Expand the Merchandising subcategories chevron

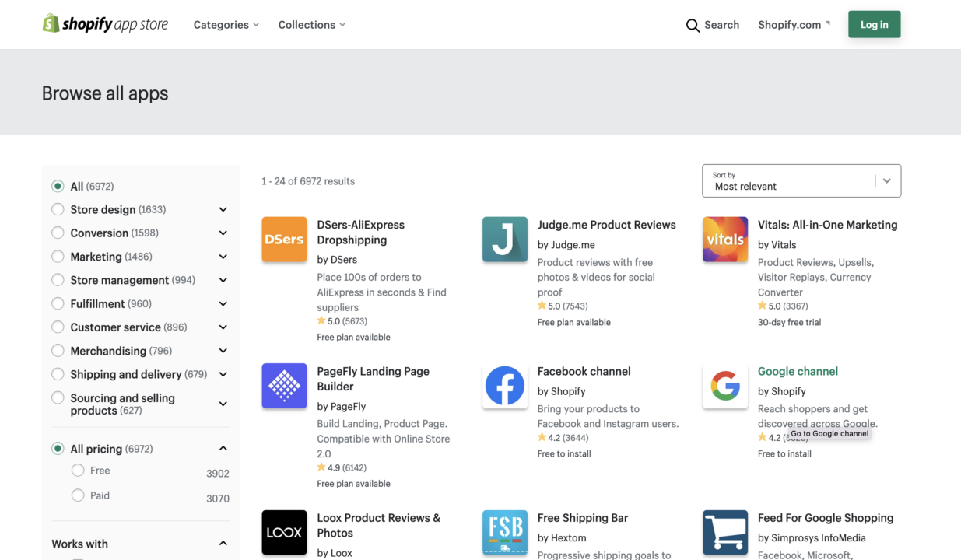coord(223,351)
